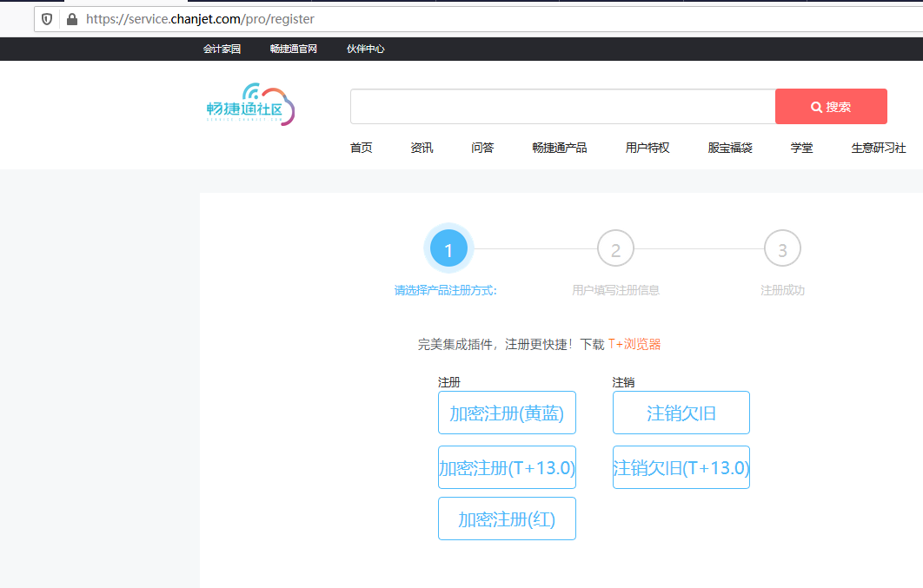Select the 注销欠旧(T+13.0) button

[681, 467]
